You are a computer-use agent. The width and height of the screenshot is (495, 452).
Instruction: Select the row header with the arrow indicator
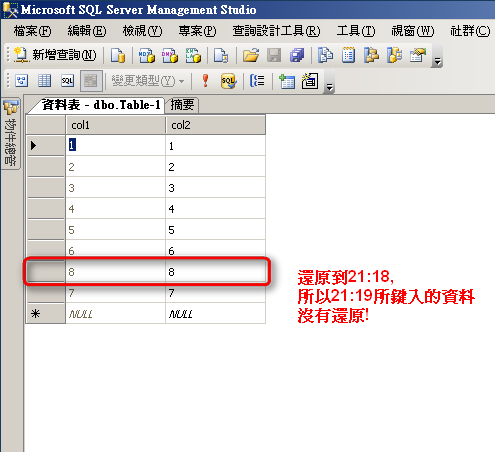46,146
